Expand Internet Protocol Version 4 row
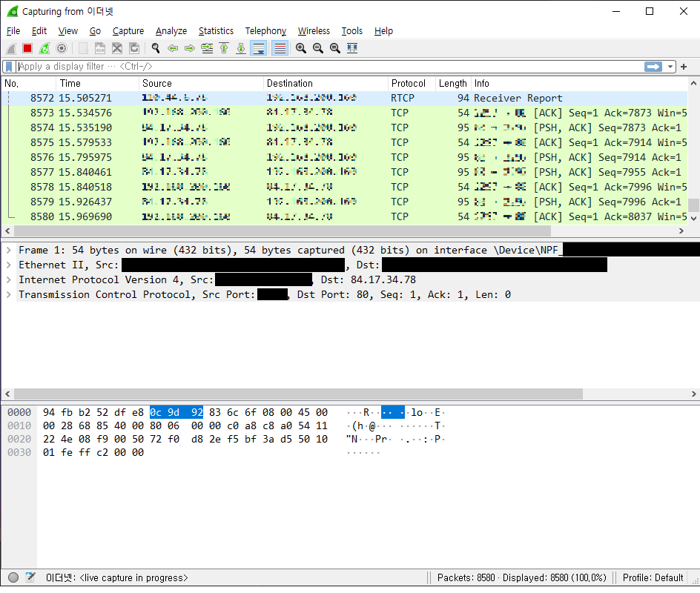The image size is (700, 593). tap(8, 279)
